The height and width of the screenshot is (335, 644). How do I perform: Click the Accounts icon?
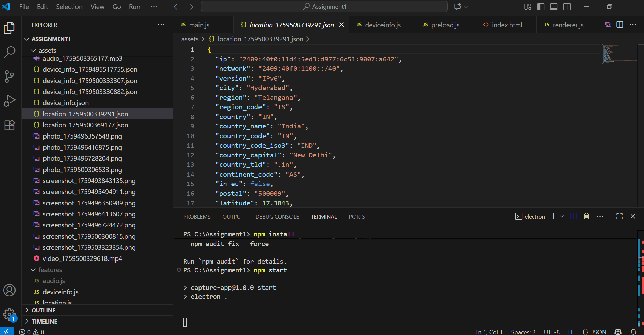(x=9, y=290)
